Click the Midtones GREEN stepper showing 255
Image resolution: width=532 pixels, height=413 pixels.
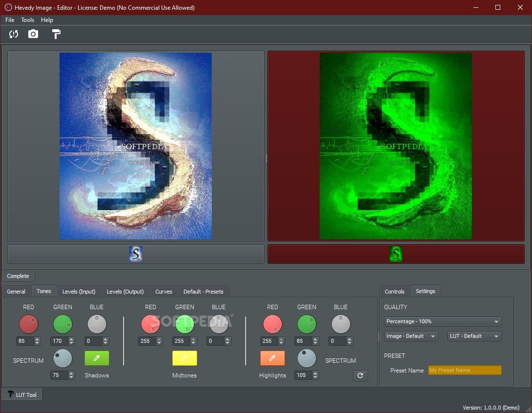tap(184, 341)
